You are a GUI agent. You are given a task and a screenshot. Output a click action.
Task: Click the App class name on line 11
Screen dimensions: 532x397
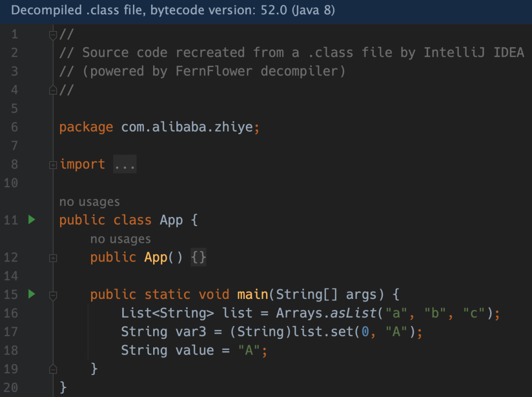(x=171, y=221)
